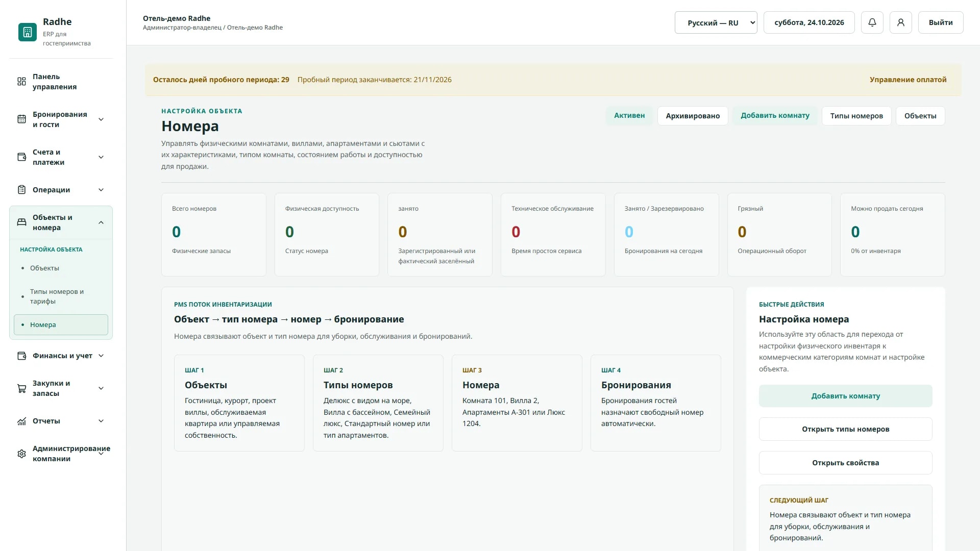Click Администрирование компании gear icon

tap(21, 454)
